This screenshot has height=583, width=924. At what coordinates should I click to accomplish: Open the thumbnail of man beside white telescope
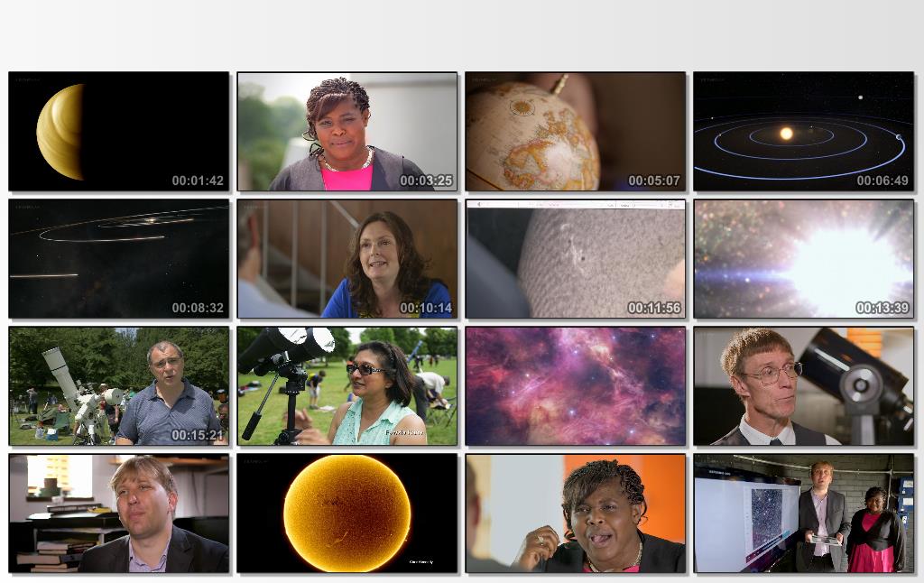point(118,386)
